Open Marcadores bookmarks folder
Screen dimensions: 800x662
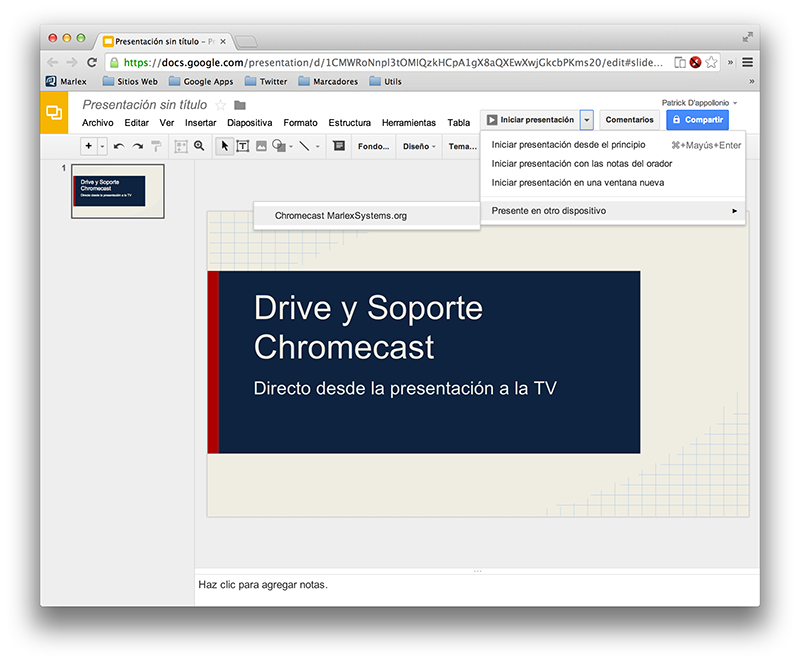(328, 81)
